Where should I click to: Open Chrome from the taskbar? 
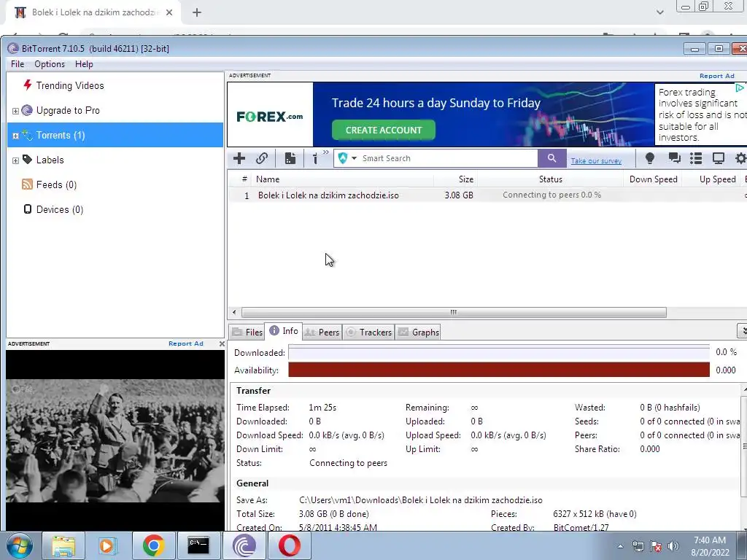153,545
